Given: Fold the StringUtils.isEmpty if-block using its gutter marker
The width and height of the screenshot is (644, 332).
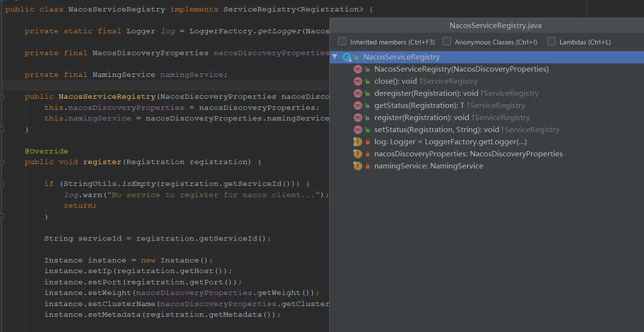Looking at the screenshot, I should [x=2, y=184].
